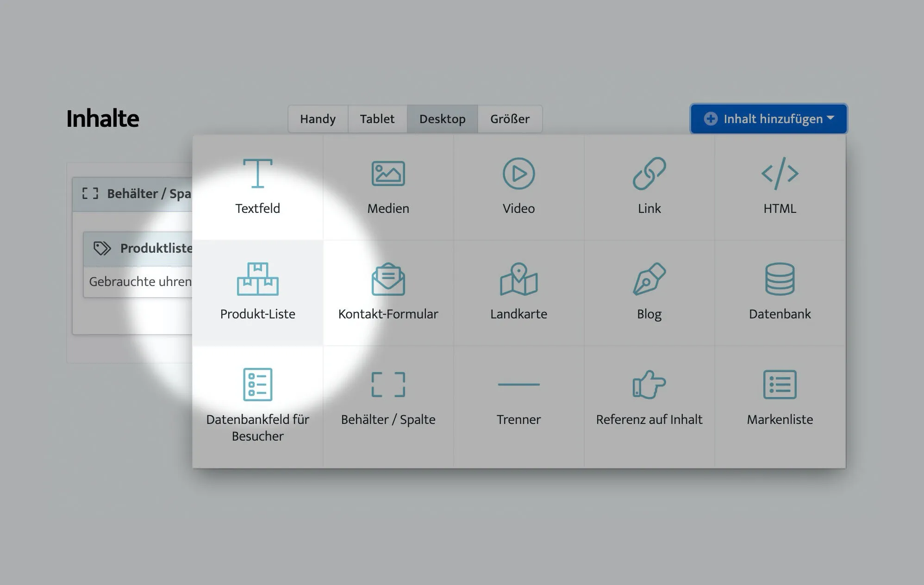
Task: Pick the Link chain icon
Action: (x=649, y=174)
